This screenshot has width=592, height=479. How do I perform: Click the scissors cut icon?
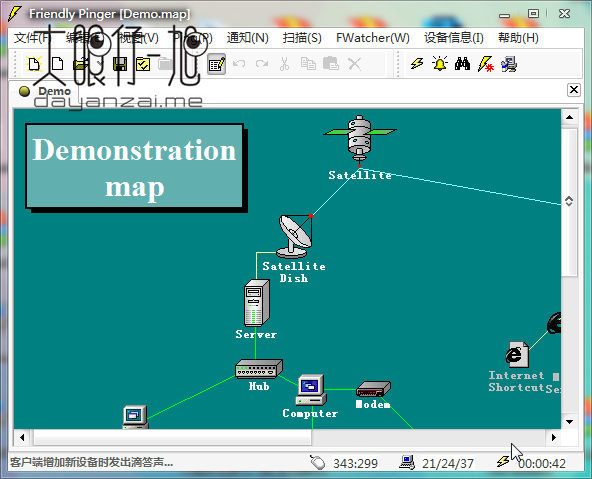click(x=285, y=64)
